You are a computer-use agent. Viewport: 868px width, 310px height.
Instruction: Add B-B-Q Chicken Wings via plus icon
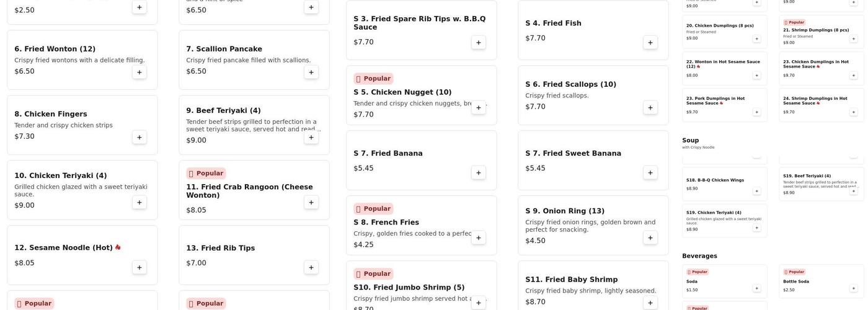[756, 191]
